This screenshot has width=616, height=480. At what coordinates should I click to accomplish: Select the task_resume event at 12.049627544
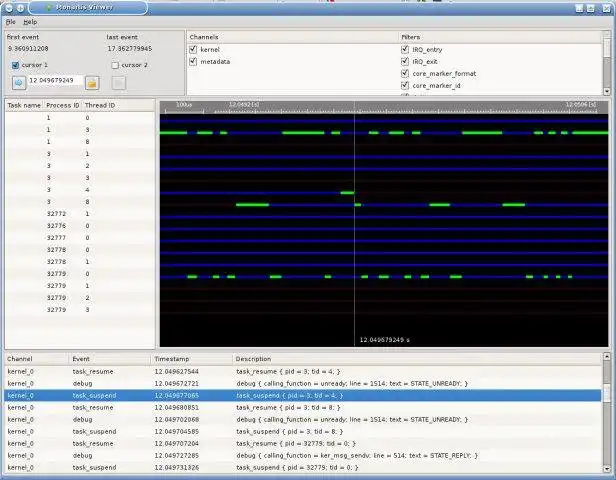[x=303, y=372]
